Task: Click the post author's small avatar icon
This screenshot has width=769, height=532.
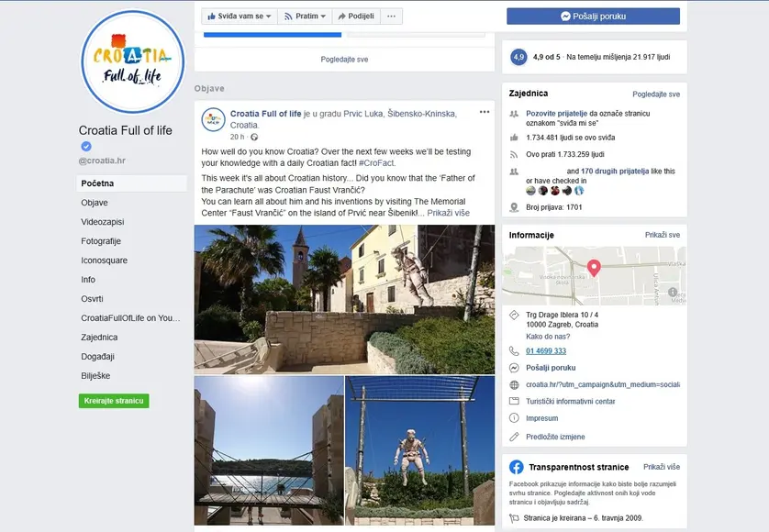Action: (x=214, y=119)
